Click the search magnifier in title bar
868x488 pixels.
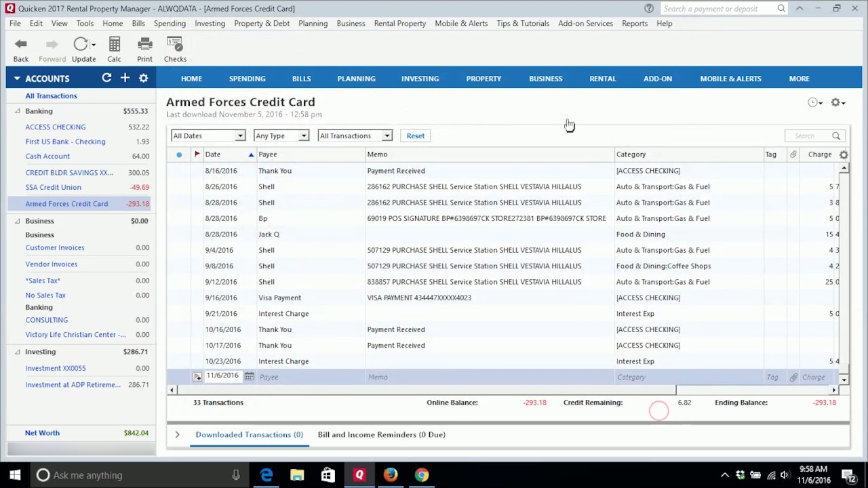pyautogui.click(x=781, y=8)
